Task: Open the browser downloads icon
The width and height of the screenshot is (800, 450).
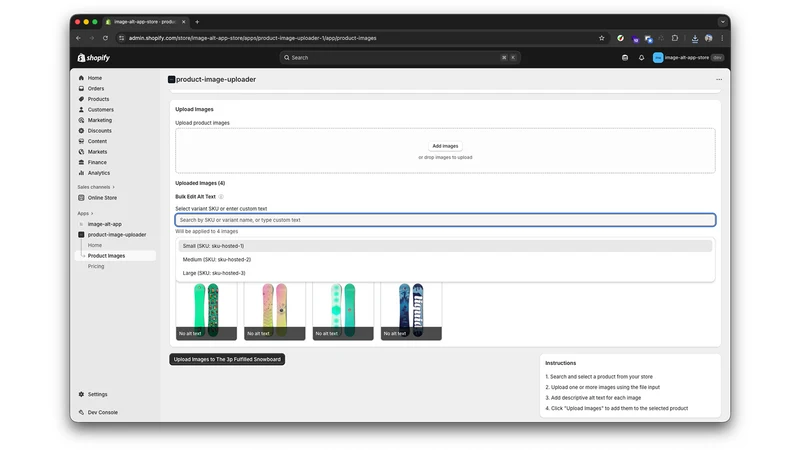Action: point(694,38)
